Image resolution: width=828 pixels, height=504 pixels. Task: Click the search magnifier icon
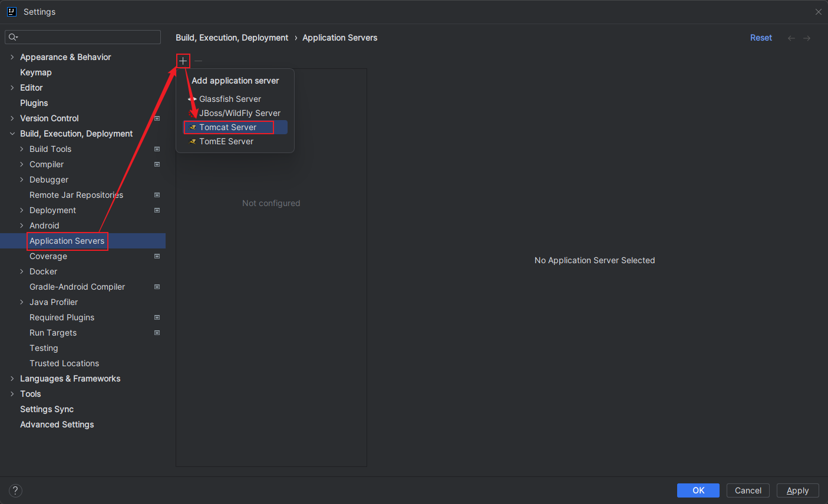pos(13,37)
